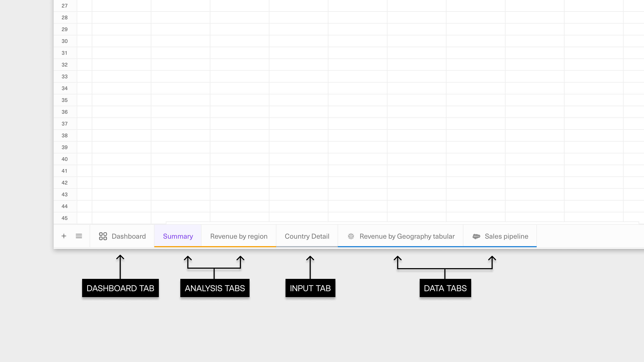Click the DATA TABS label
644x362 pixels.
[445, 288]
